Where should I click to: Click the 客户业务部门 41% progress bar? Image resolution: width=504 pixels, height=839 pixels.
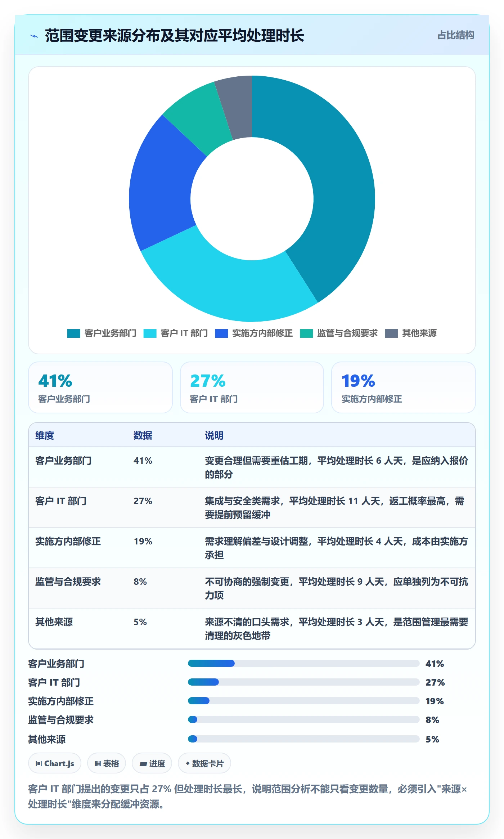click(303, 663)
